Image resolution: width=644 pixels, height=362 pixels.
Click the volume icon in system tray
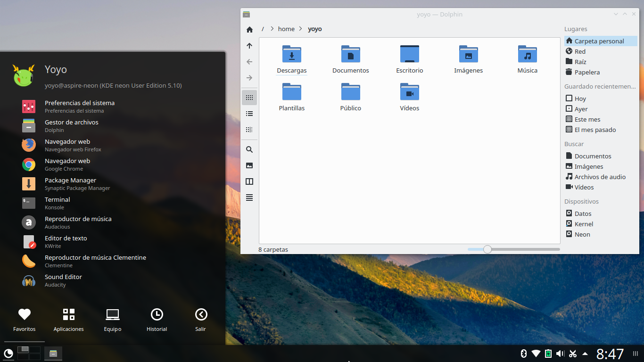(560, 354)
